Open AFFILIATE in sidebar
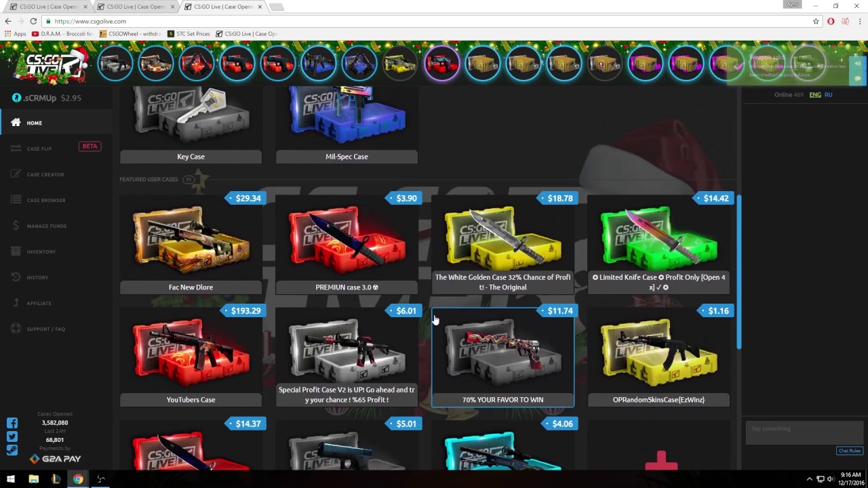 click(56, 303)
